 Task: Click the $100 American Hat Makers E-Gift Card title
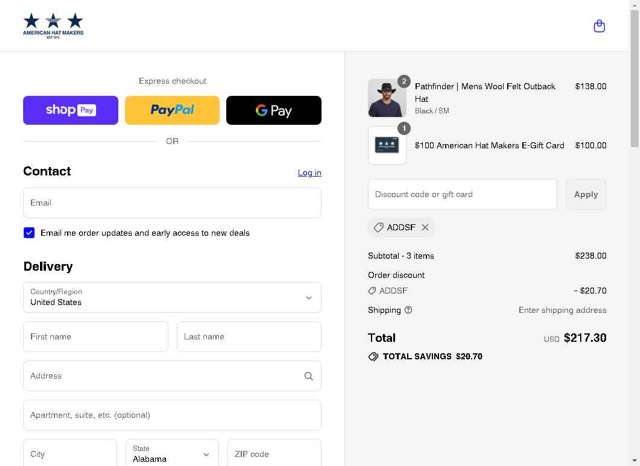pos(489,145)
